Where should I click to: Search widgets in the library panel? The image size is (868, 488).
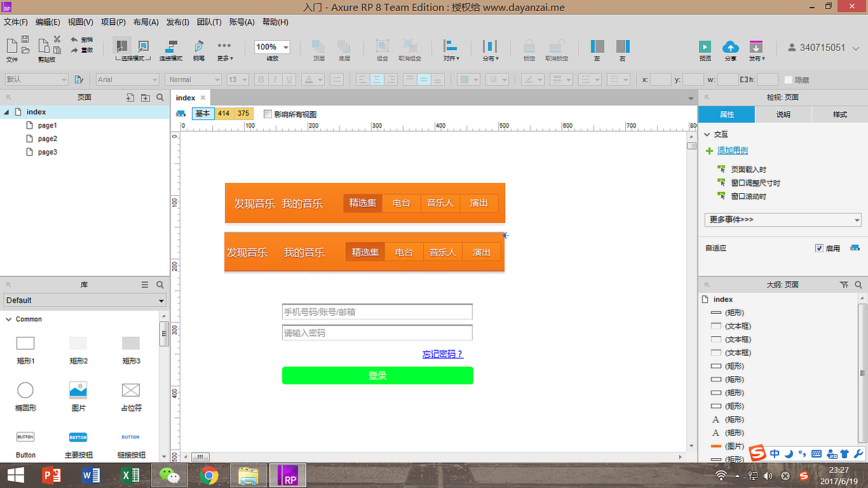(x=160, y=285)
